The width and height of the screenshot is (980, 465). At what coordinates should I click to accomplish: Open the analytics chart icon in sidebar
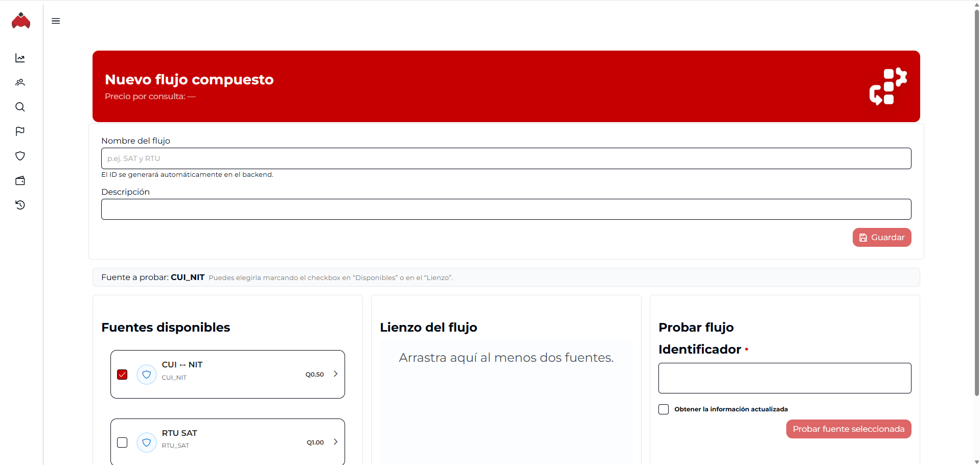[20, 58]
